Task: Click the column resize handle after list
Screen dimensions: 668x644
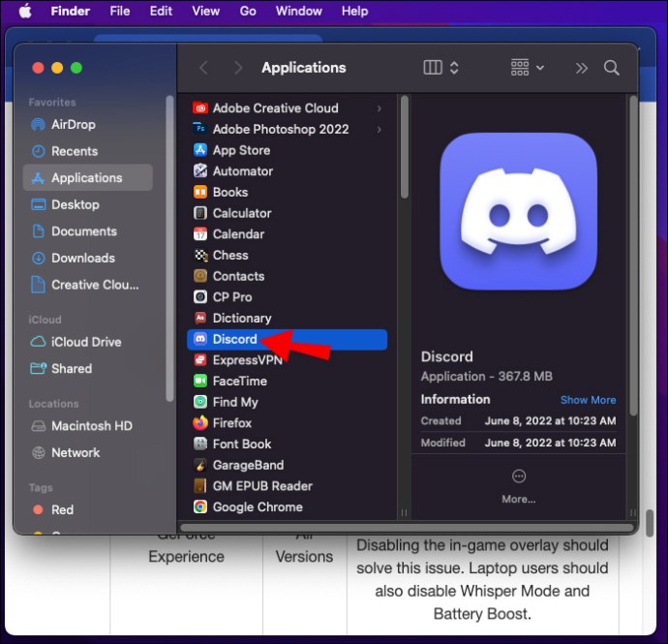Action: [404, 512]
